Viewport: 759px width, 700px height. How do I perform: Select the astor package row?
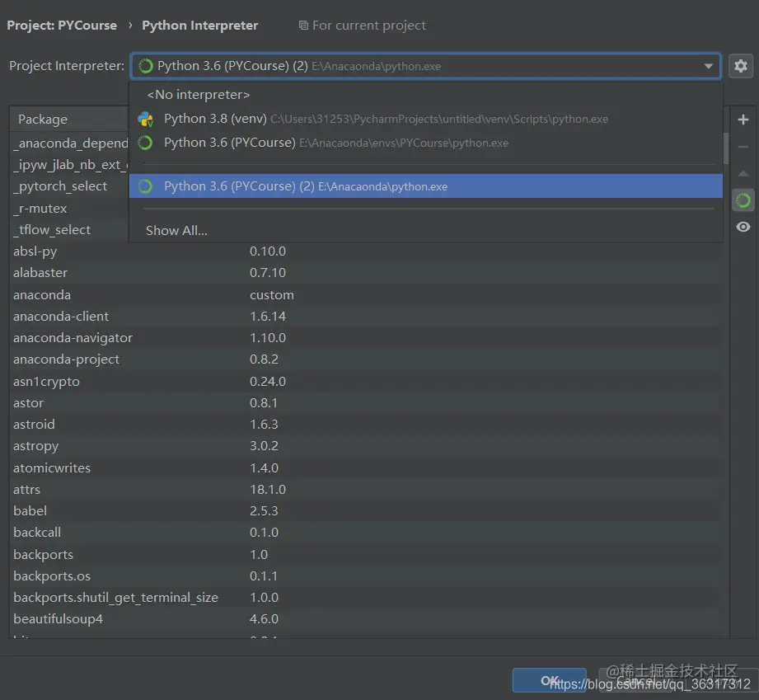point(368,402)
